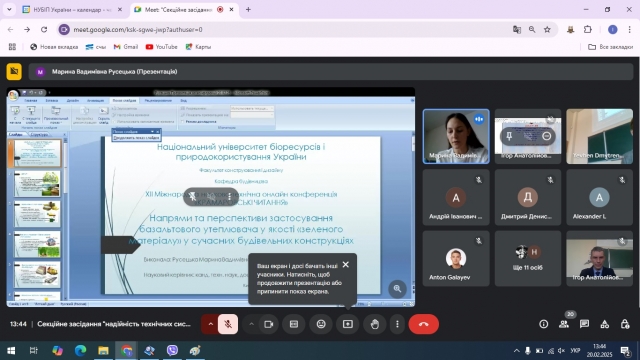The width and height of the screenshot is (640, 360).
Task: Open zoom level magnifier in address bar
Action: click(532, 29)
